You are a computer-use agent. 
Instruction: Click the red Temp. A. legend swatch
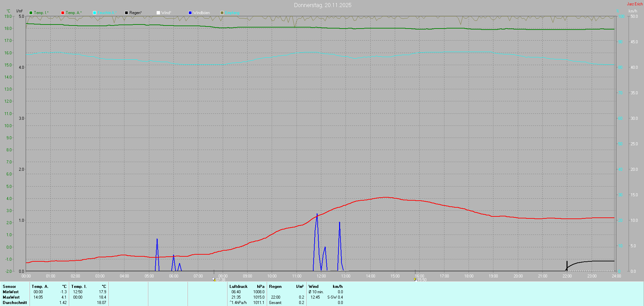click(x=63, y=13)
